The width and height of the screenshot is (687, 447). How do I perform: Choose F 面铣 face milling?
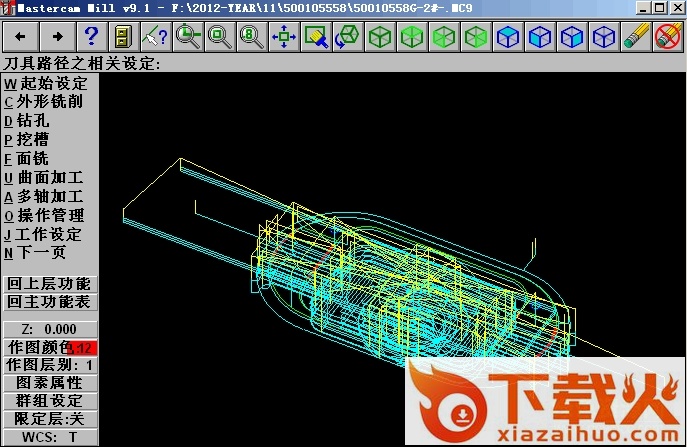(27, 159)
